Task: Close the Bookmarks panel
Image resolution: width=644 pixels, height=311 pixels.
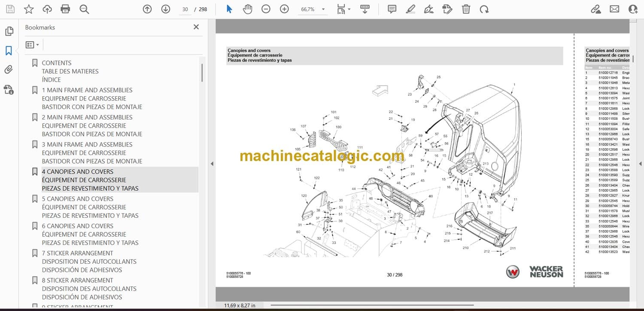Action: (x=196, y=27)
